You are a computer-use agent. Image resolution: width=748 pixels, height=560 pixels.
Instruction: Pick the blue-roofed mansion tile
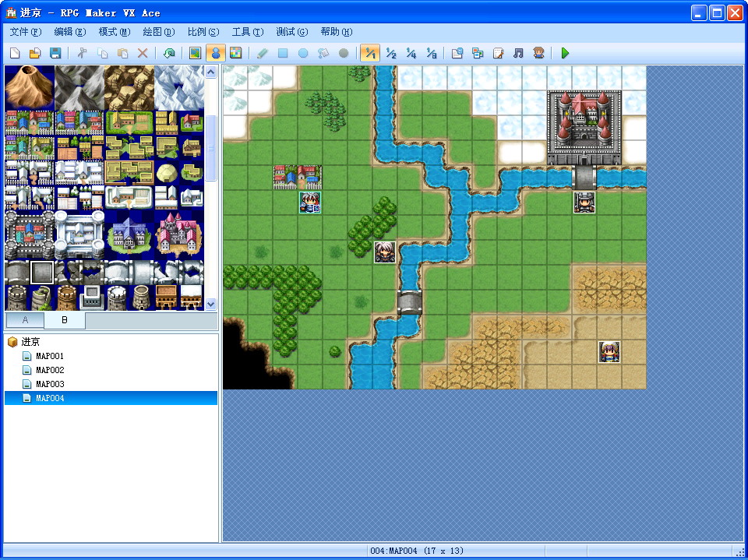click(129, 234)
